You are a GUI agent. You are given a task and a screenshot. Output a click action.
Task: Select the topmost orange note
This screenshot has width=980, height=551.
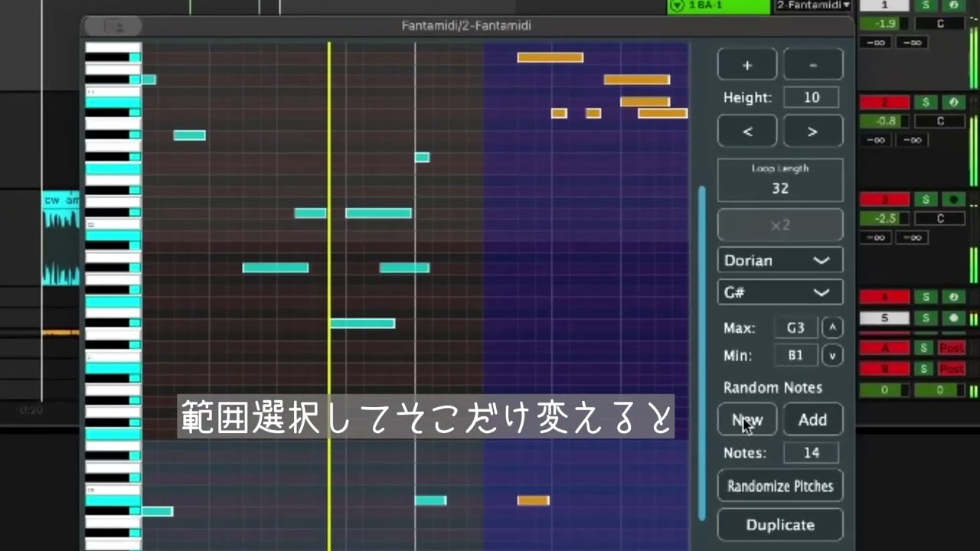point(550,57)
